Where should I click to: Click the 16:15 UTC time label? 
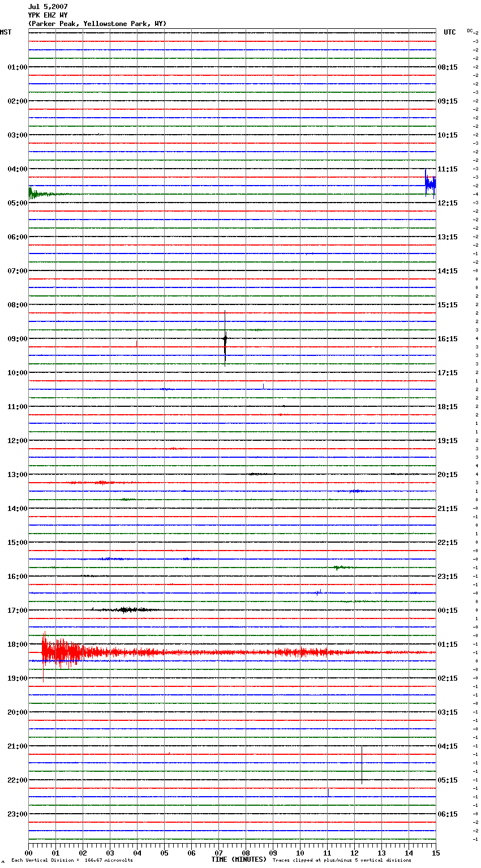point(448,339)
